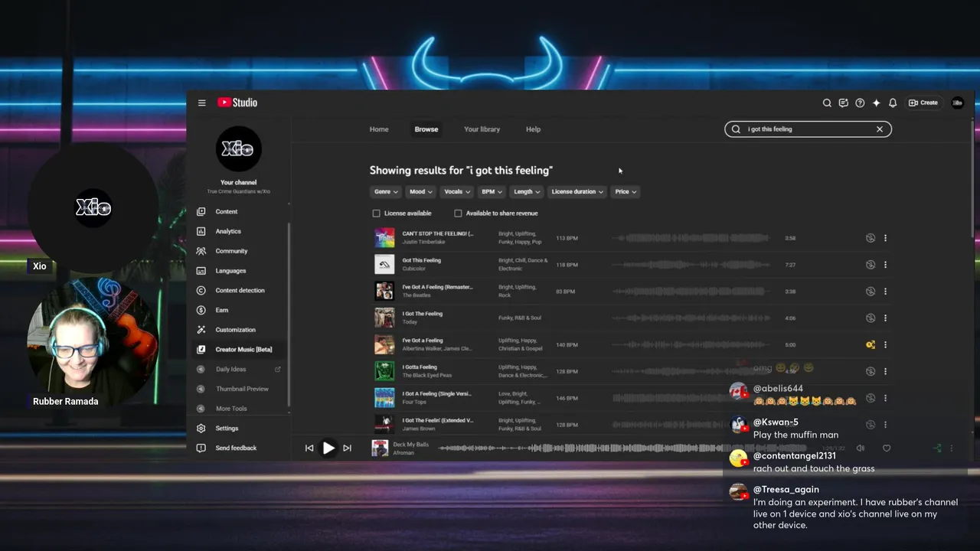Viewport: 980px width, 551px height.
Task: Click the Create button
Action: (923, 103)
